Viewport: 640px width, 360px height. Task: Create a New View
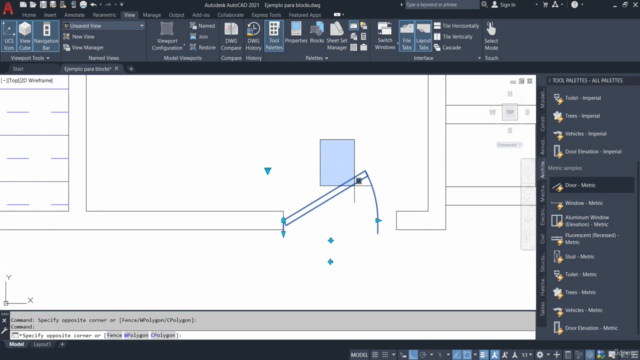tap(79, 37)
